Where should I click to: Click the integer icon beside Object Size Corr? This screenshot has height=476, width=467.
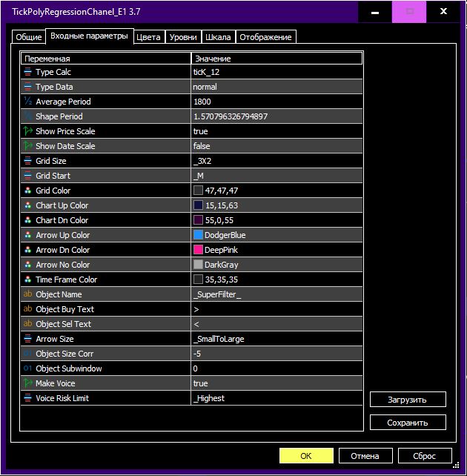coord(27,354)
